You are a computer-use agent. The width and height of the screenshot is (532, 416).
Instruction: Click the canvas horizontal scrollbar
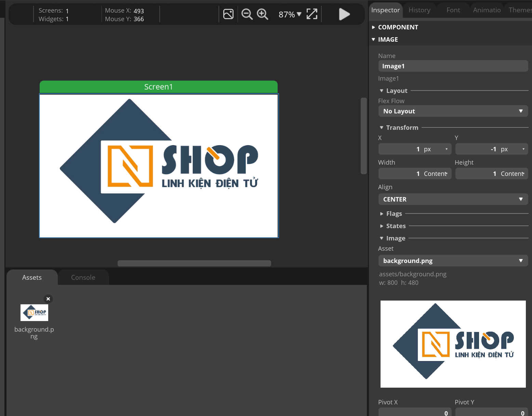194,263
